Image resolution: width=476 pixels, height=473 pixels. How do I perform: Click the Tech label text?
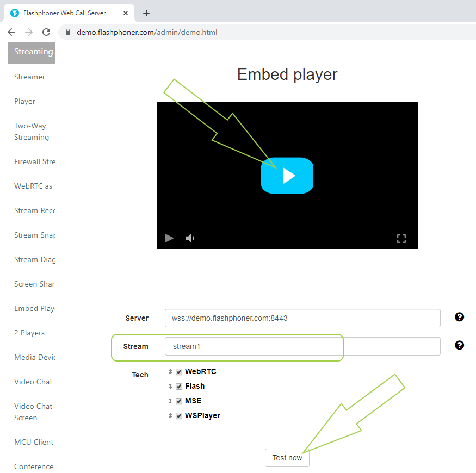coord(140,375)
